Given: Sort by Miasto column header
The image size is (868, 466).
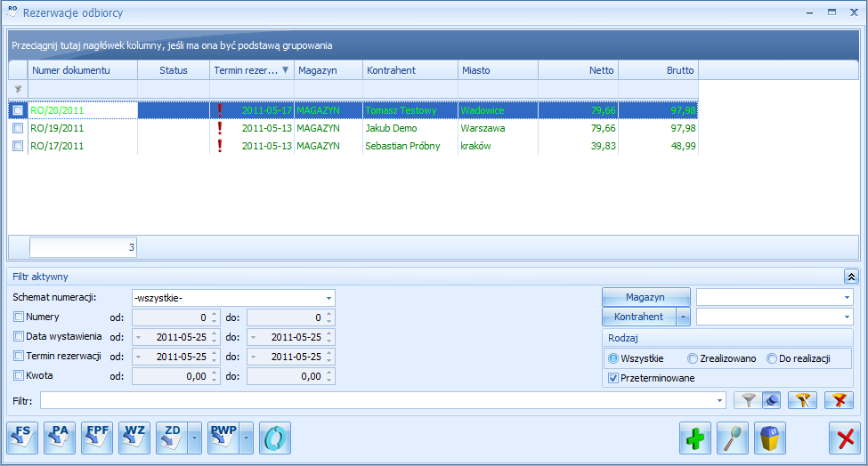Looking at the screenshot, I should [x=498, y=70].
